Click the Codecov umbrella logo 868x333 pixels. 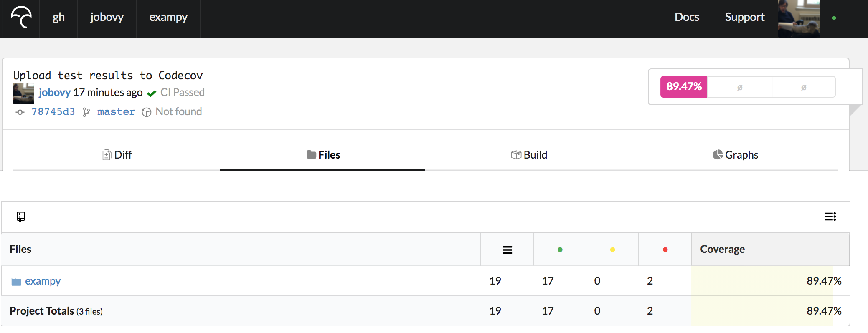coord(21,18)
